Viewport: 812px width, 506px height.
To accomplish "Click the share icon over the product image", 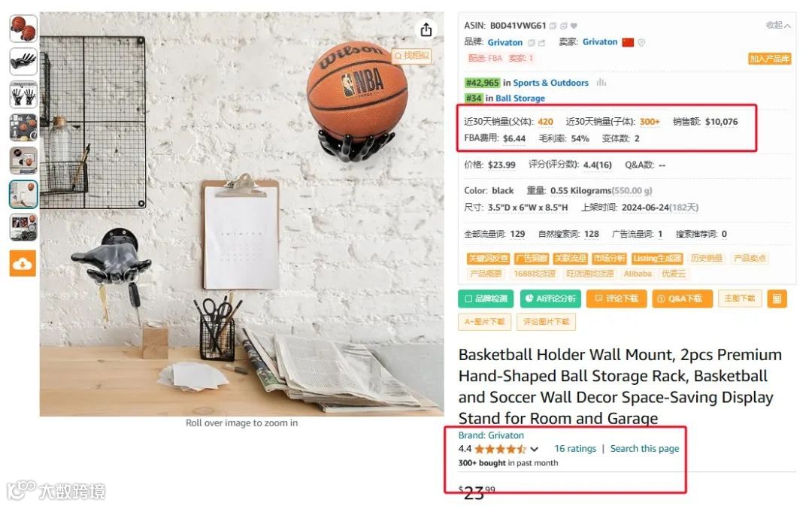I will click(x=426, y=29).
